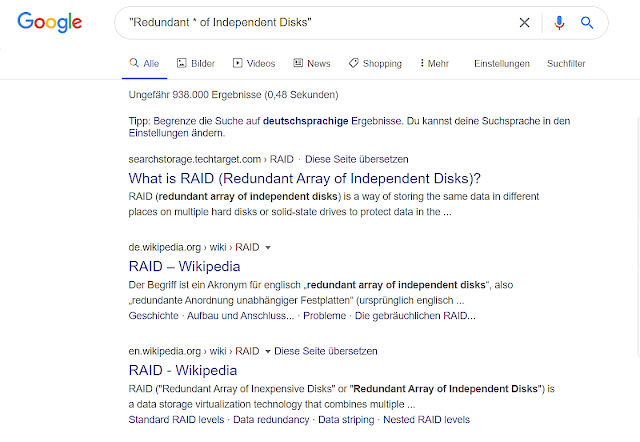Click the News newspaper icon
This screenshot has height=442, width=640.
[298, 63]
